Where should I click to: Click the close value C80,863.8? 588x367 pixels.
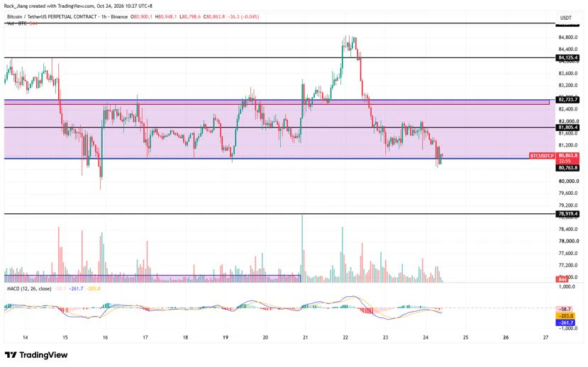coord(214,17)
